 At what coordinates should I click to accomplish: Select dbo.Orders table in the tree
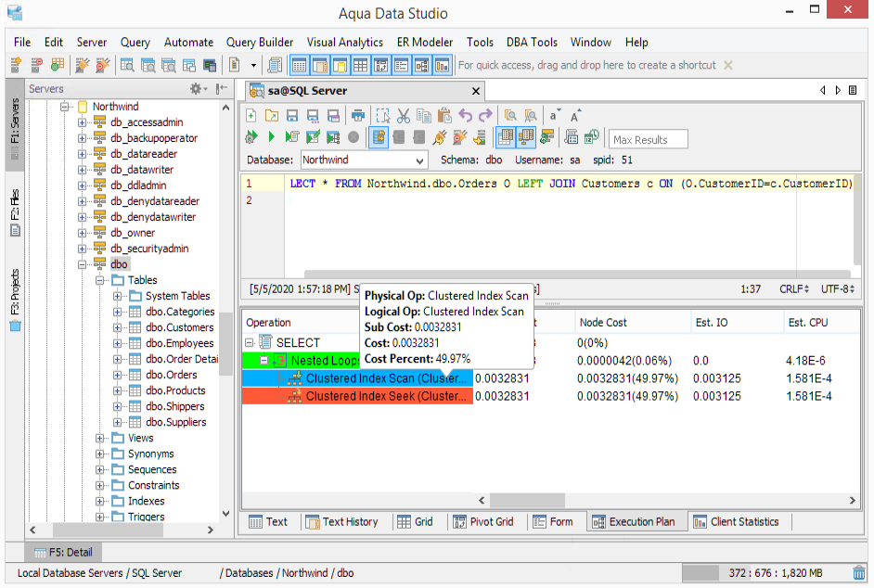[171, 375]
